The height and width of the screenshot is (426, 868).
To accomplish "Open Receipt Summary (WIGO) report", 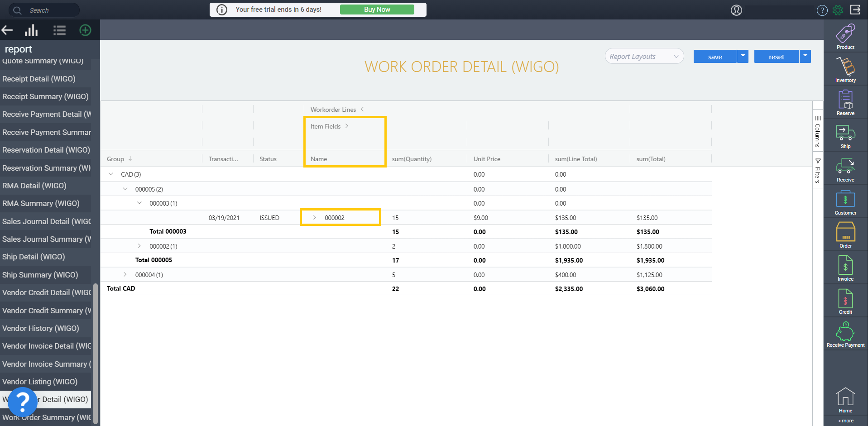I will 45,96.
